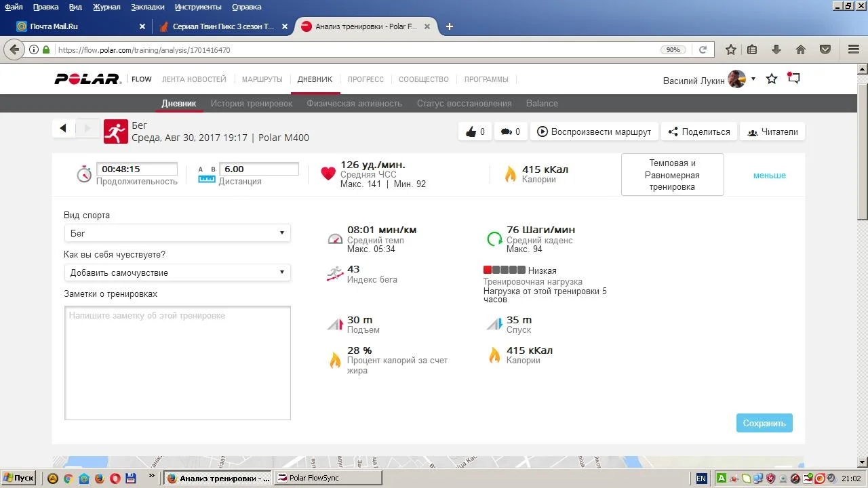This screenshot has height=488, width=868.
Task: Save page to Pocket in the toolbar
Action: (825, 49)
